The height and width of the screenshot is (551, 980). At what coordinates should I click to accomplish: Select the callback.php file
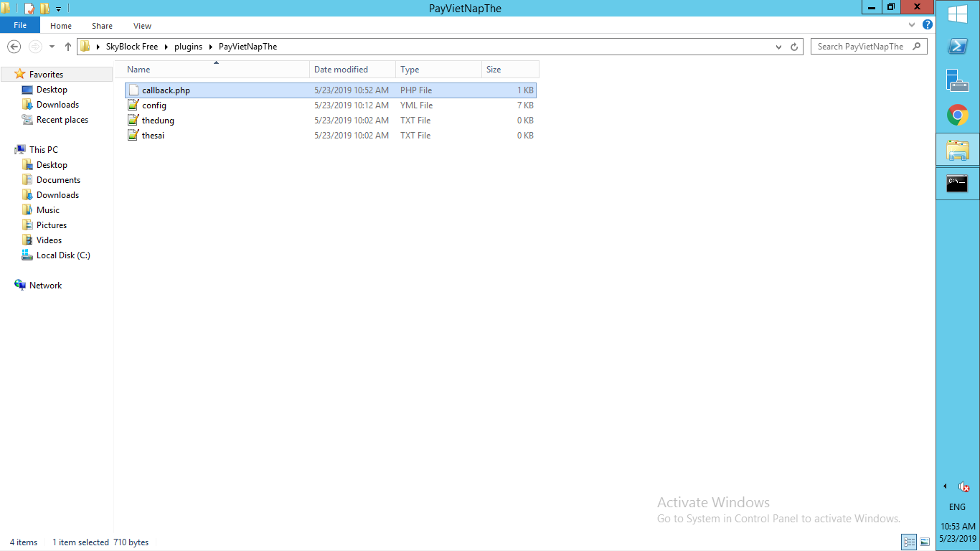[x=330, y=90]
